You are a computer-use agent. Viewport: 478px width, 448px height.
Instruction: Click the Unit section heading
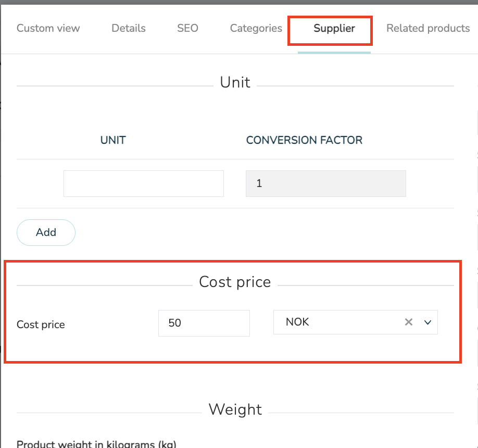tap(235, 82)
